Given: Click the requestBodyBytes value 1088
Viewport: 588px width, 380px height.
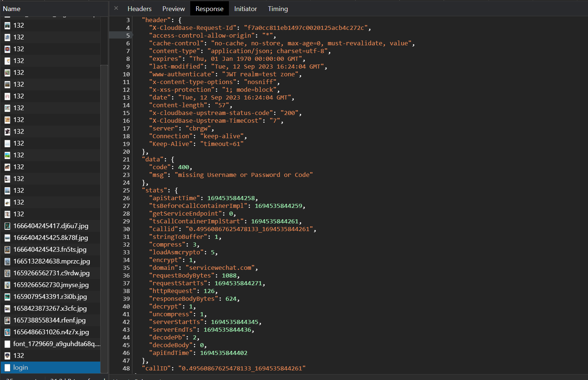Looking at the screenshot, I should (229, 275).
